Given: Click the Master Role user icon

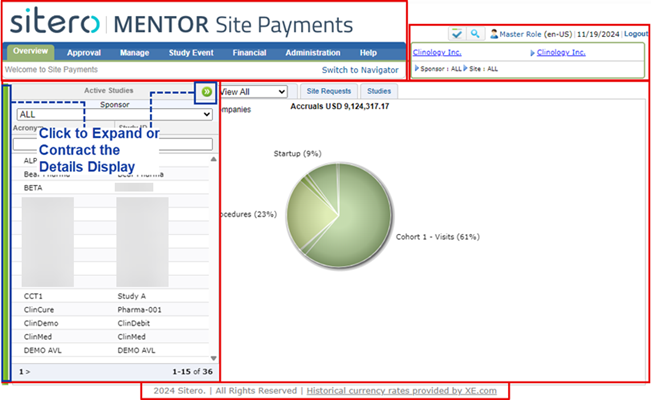Looking at the screenshot, I should (x=494, y=34).
